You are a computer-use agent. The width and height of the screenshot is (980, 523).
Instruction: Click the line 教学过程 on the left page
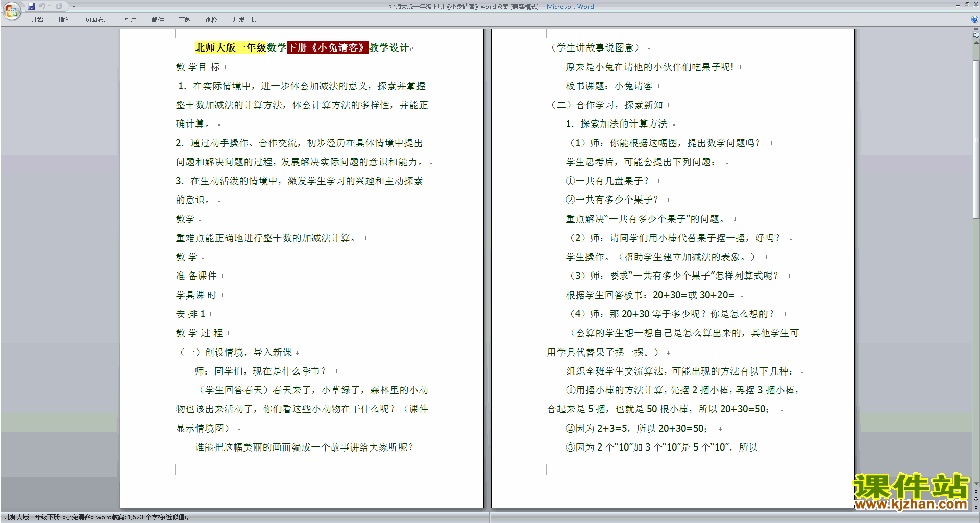point(200,333)
